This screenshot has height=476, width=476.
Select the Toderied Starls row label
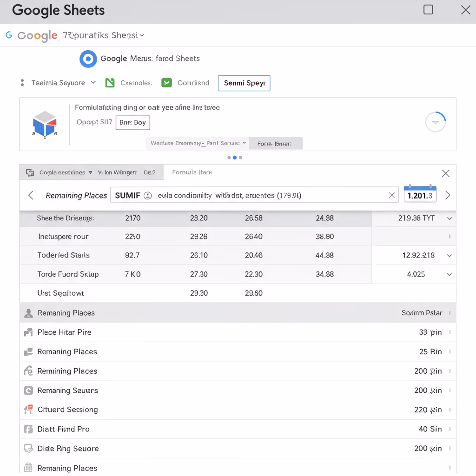pyautogui.click(x=63, y=255)
